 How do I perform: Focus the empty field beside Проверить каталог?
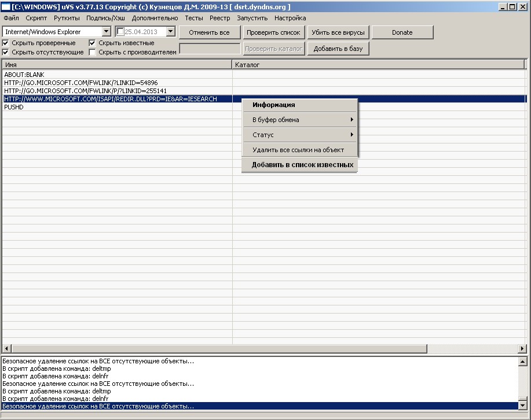210,49
